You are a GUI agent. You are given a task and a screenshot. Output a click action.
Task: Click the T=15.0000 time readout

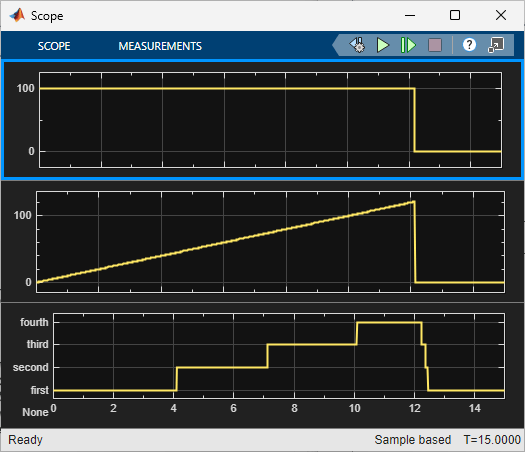pyautogui.click(x=492, y=440)
